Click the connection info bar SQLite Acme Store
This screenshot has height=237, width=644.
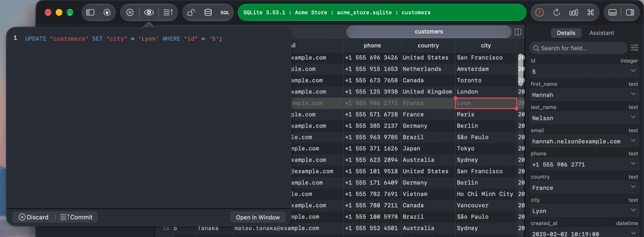coord(382,12)
